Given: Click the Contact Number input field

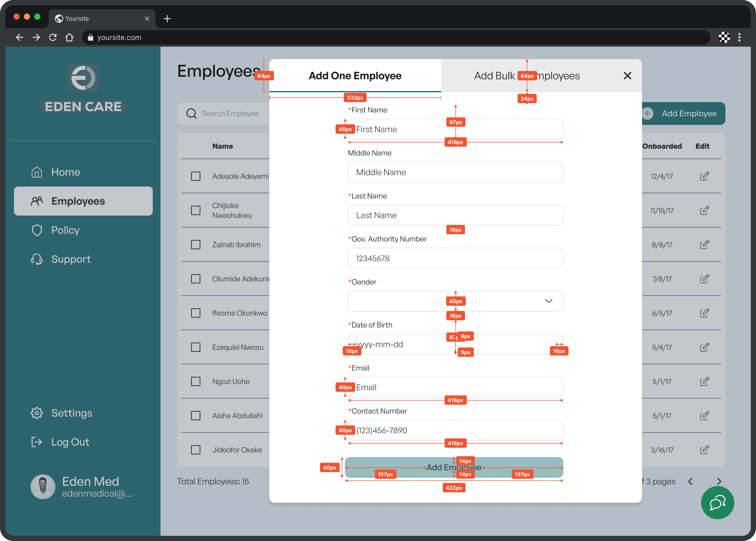Looking at the screenshot, I should point(455,430).
